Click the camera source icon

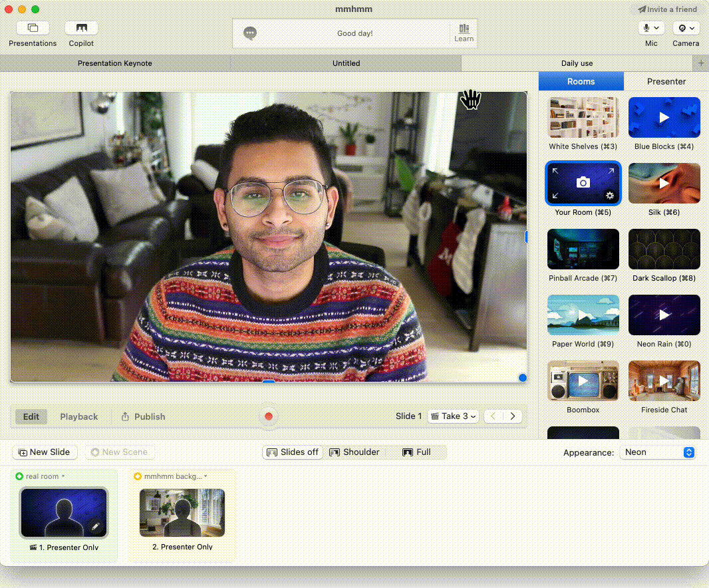point(682,28)
